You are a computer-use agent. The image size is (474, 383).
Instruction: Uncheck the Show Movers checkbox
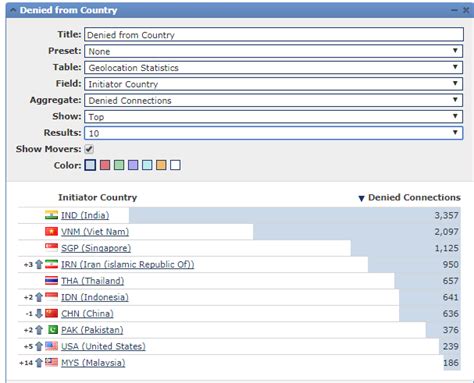89,149
